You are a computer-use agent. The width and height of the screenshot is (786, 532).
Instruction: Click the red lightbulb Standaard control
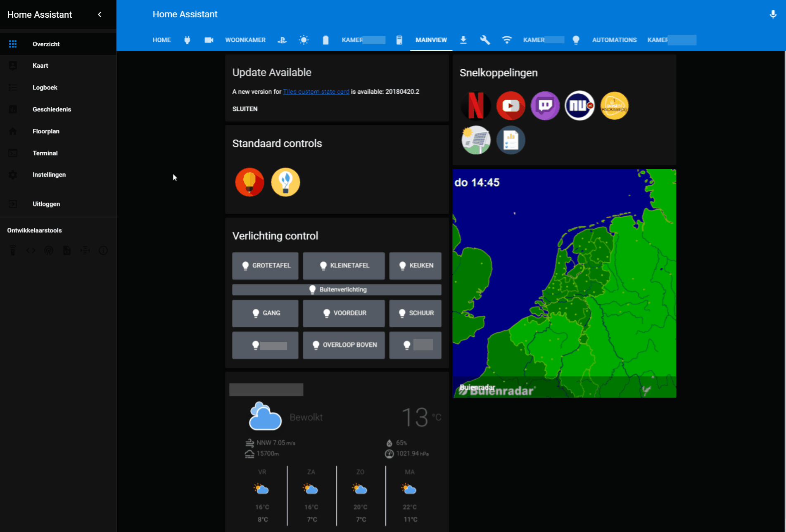point(249,182)
